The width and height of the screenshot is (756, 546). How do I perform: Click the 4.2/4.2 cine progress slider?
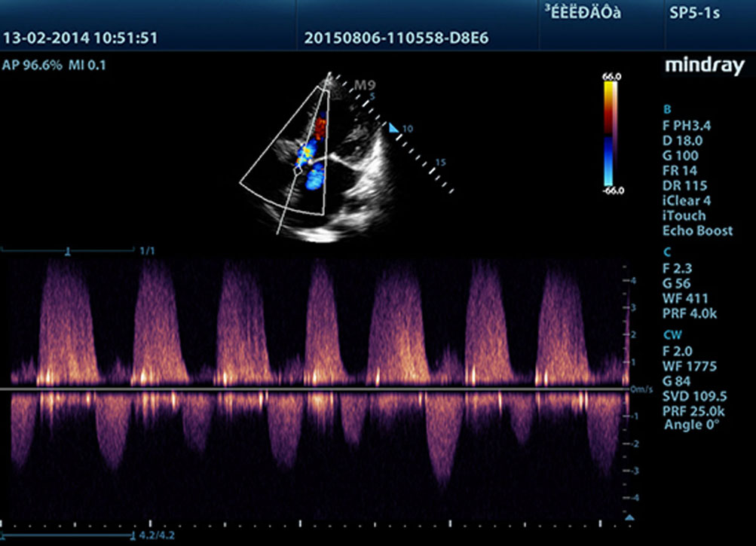tap(133, 535)
